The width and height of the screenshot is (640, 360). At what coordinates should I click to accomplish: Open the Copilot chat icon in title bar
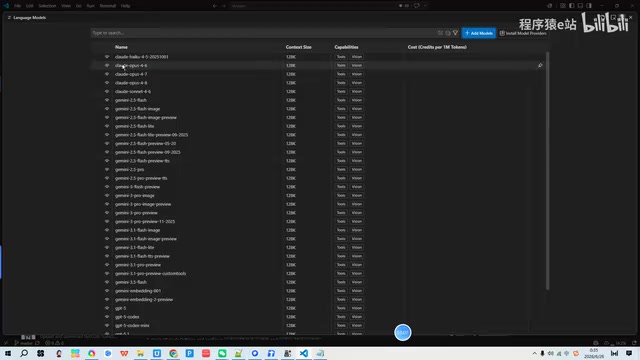coord(417,6)
